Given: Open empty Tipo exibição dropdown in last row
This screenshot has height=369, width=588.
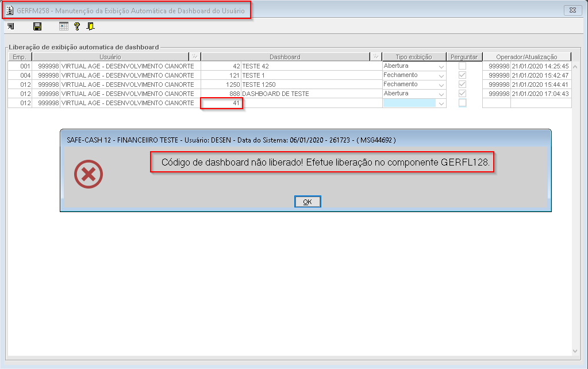Looking at the screenshot, I should (x=441, y=103).
